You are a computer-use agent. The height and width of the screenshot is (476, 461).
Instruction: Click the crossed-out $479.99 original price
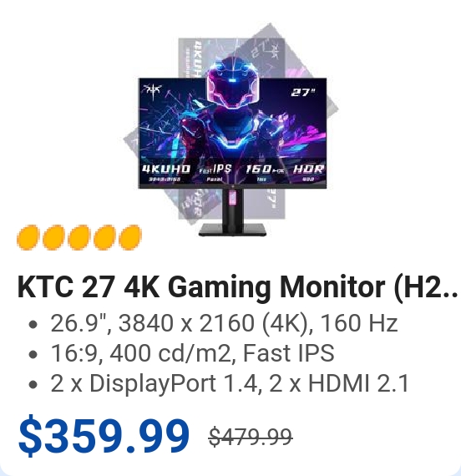(x=251, y=437)
